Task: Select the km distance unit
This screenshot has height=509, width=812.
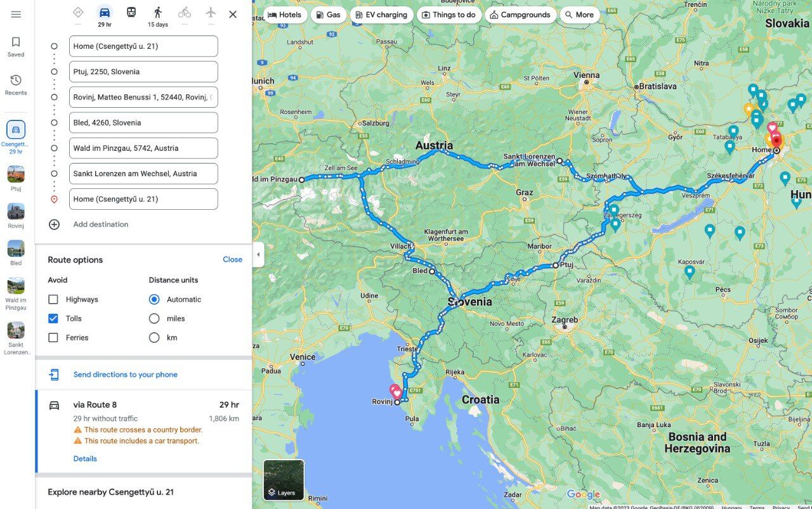Action: [154, 337]
